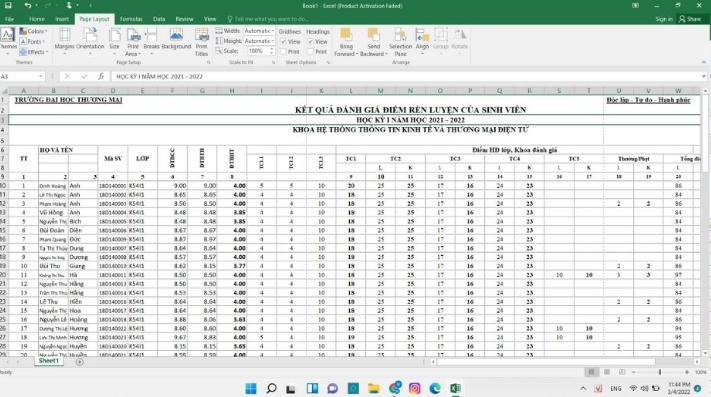This screenshot has width=711, height=397.
Task: Zoom out with the minus button
Action: coord(633,372)
